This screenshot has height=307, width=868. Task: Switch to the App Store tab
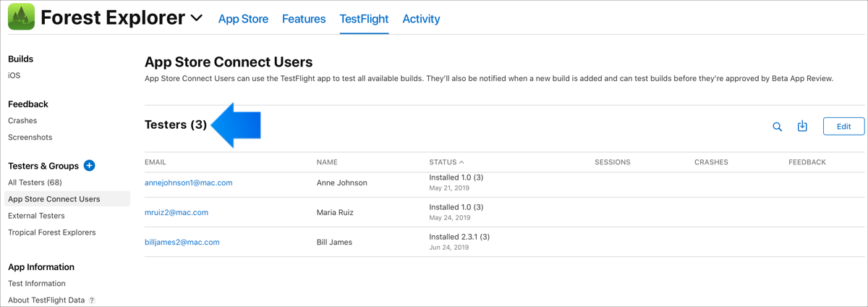[x=243, y=20]
